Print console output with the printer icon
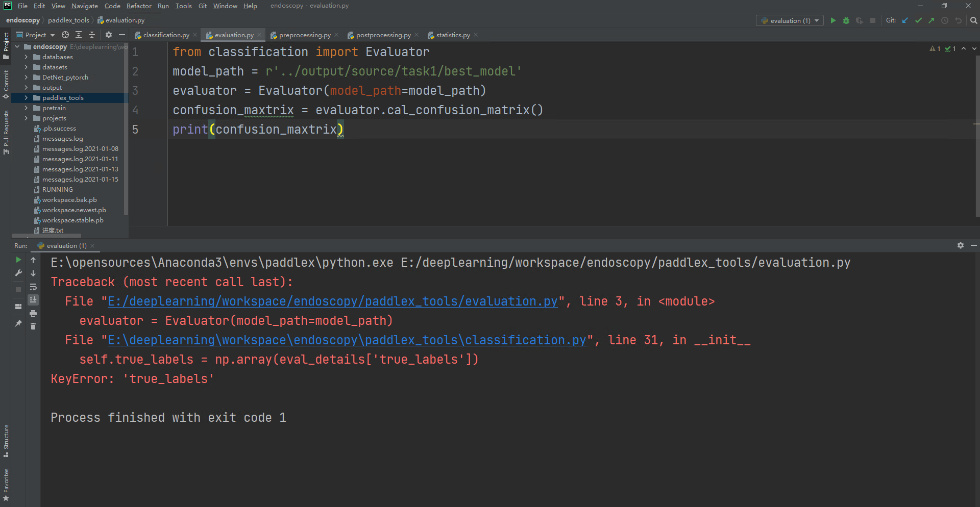Screen dimensions: 980x507 [33, 313]
